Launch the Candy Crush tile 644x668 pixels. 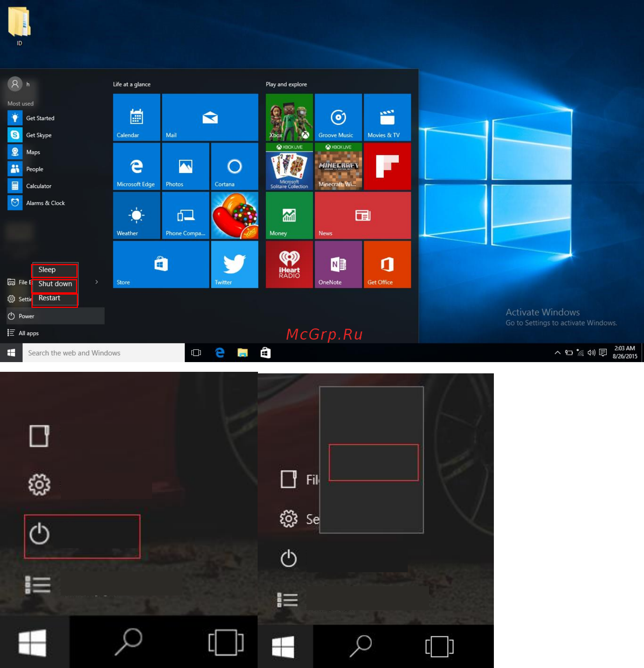(x=235, y=216)
